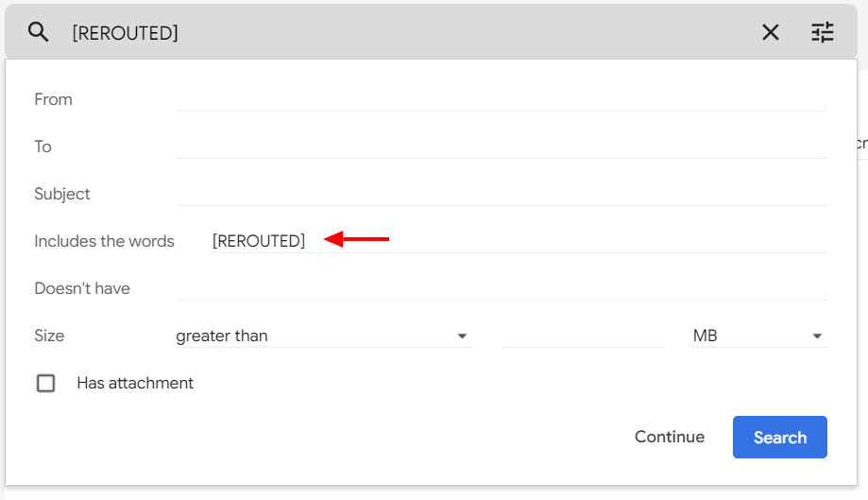Focus the Doesn't have input field
Image resolution: width=868 pixels, height=500 pixels.
[501, 288]
